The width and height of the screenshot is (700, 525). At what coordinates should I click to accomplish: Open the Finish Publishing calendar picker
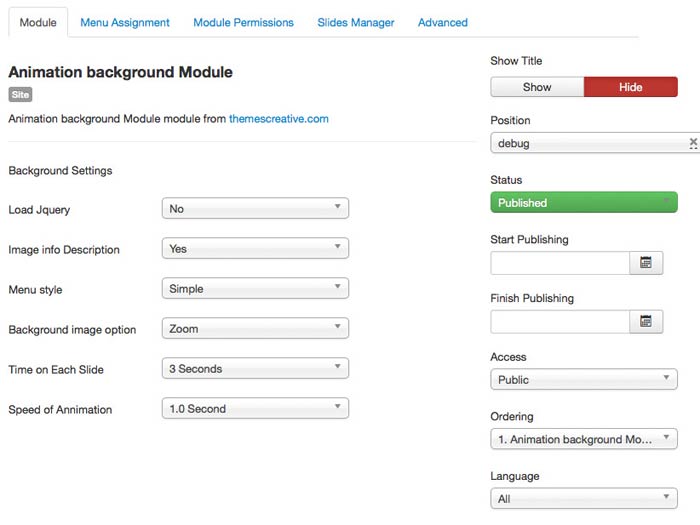pos(646,322)
